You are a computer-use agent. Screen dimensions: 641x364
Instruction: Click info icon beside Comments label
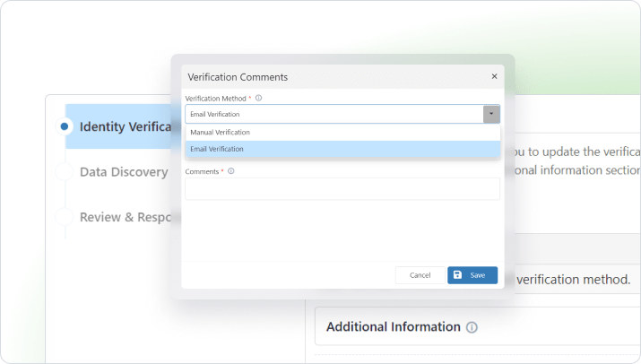(x=231, y=171)
